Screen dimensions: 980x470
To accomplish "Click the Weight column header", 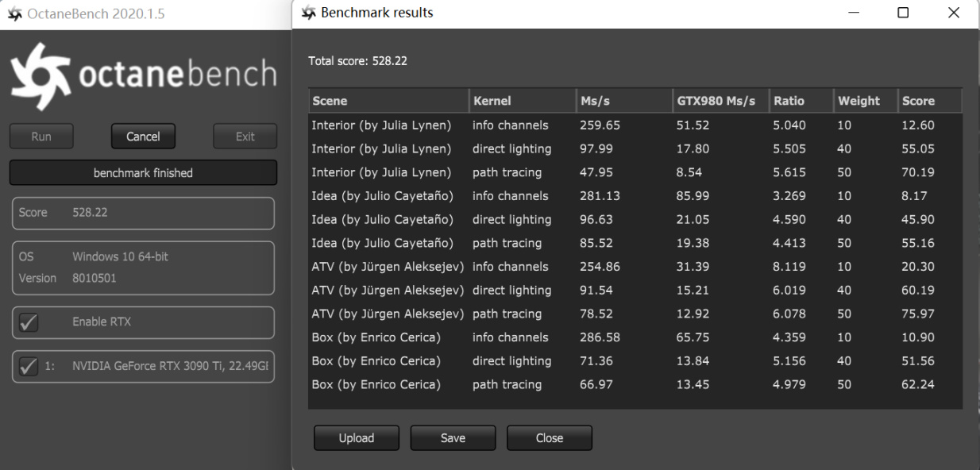I will click(x=864, y=101).
